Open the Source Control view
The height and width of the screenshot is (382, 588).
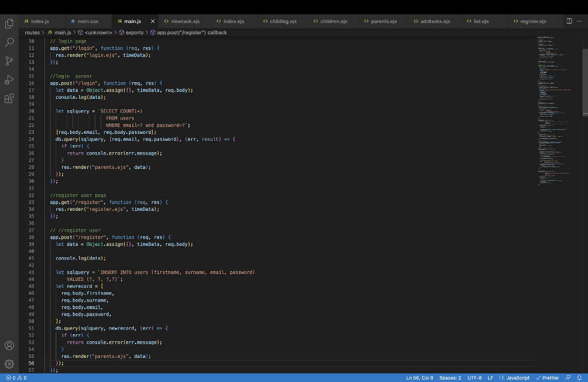9,61
